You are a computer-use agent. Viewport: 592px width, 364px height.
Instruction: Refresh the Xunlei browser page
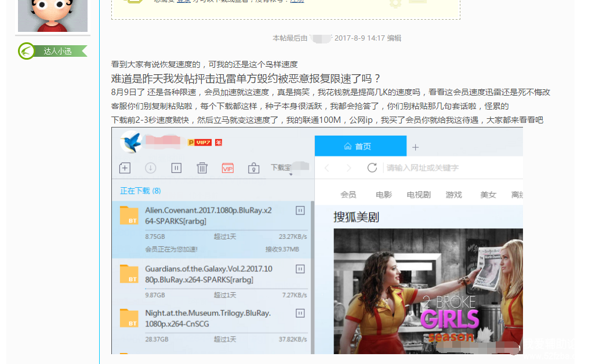point(372,168)
